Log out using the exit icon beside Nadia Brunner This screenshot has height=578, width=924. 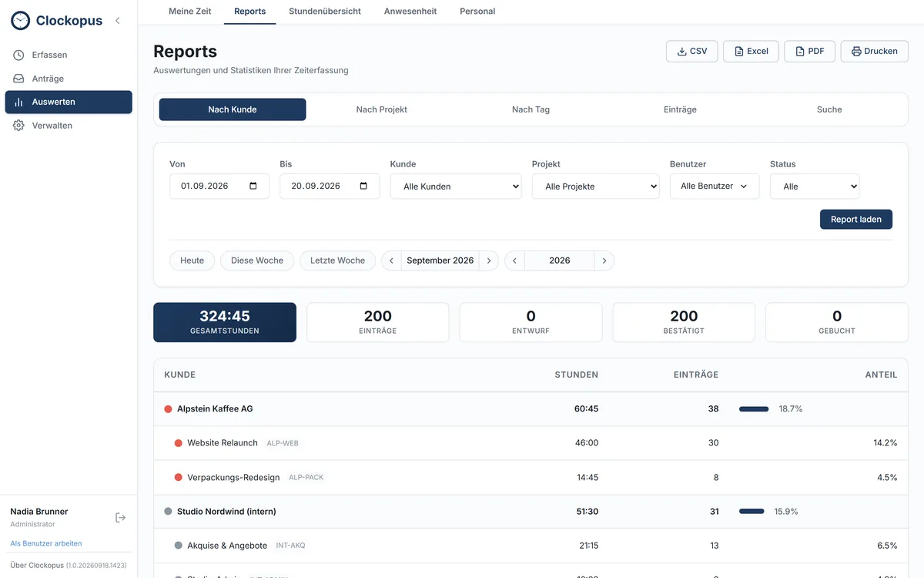120,517
